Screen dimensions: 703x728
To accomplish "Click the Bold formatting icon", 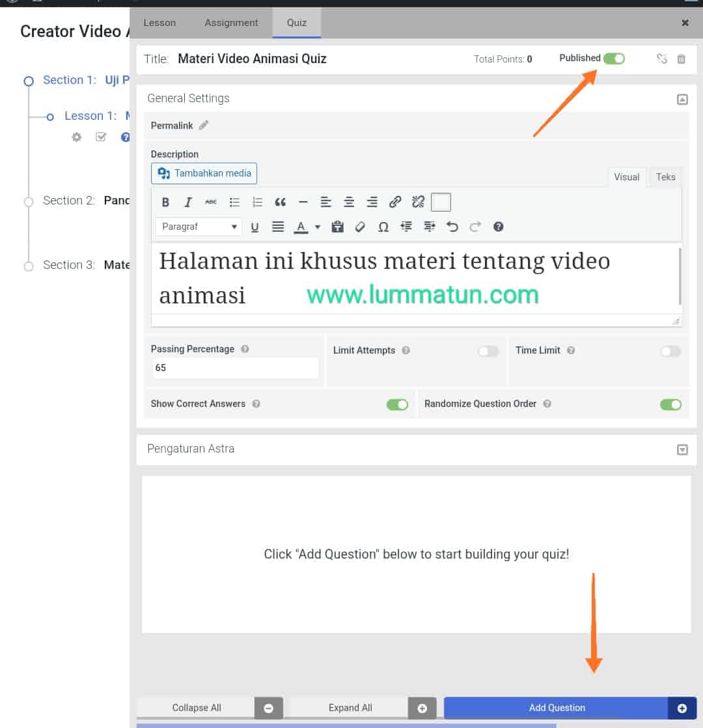I will click(165, 203).
